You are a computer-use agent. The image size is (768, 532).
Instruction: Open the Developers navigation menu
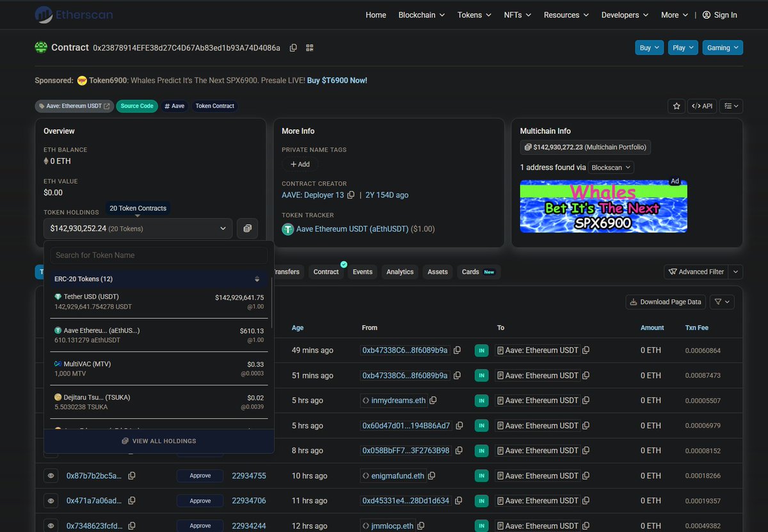point(625,15)
